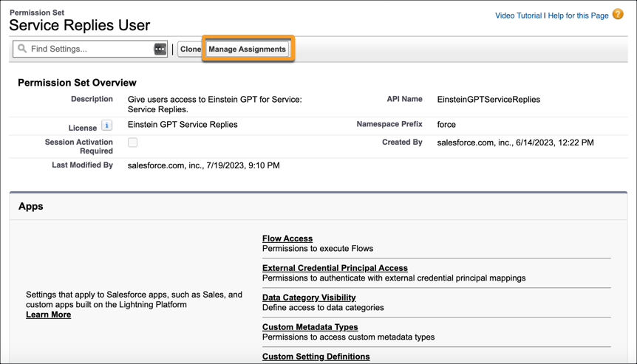Click the Service Replies User page title
This screenshot has height=364, width=637.
tap(80, 25)
